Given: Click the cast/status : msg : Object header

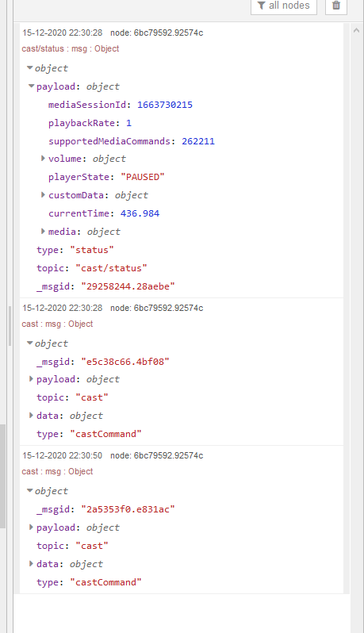Looking at the screenshot, I should click(71, 48).
